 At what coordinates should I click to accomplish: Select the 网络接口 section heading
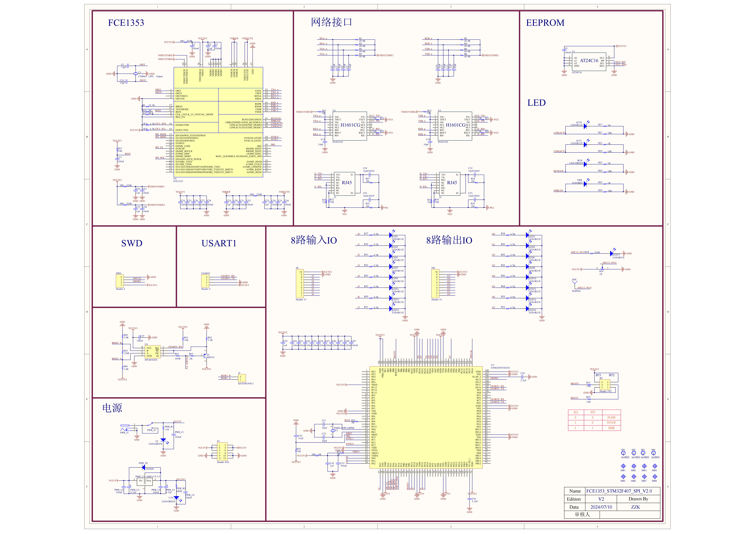(x=332, y=22)
